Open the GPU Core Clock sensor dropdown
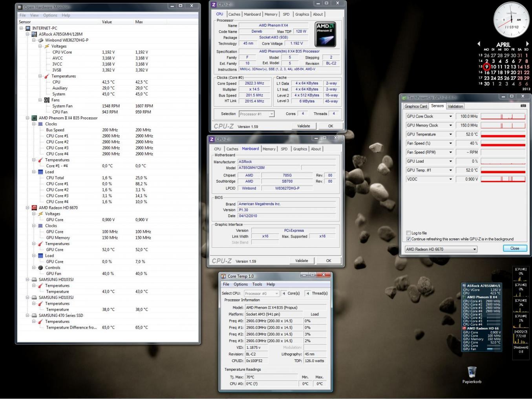Image resolution: width=532 pixels, height=399 pixels. pos(450,116)
